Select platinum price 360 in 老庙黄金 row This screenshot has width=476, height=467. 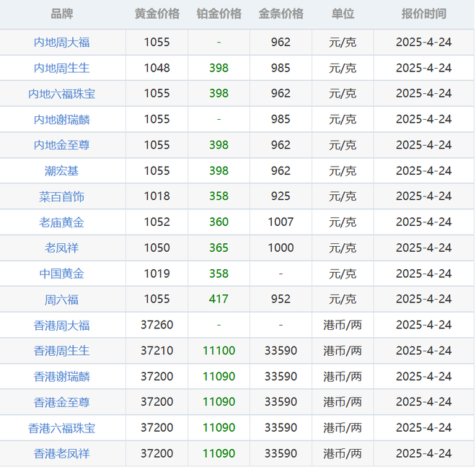pos(219,222)
